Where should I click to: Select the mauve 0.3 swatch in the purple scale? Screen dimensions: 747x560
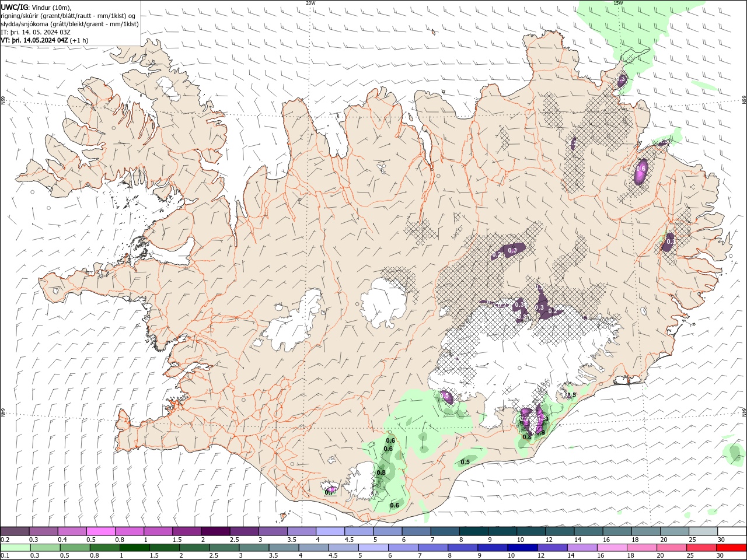coord(44,531)
